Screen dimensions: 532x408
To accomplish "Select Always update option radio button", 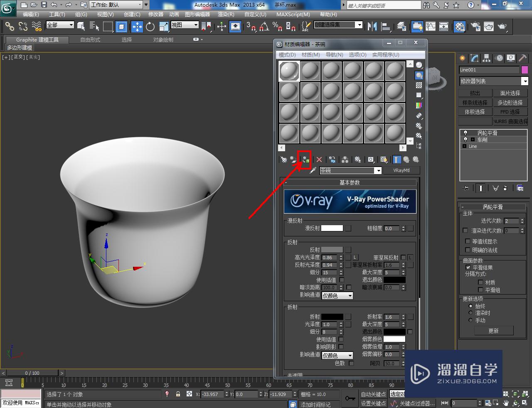I will 470,306.
